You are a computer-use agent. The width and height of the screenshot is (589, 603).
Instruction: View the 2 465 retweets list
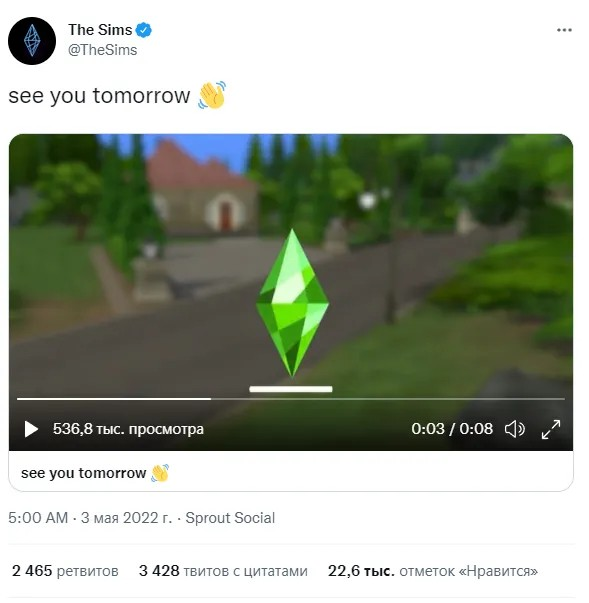65,571
